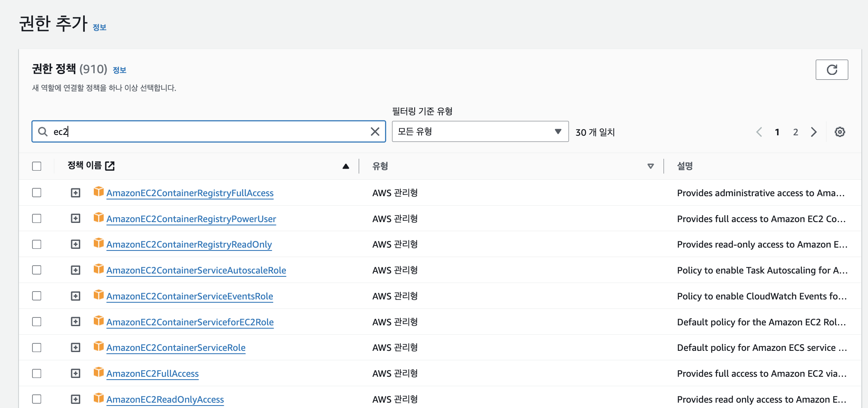868x408 pixels.
Task: Click policy box icon for AmazonEC2ContainerRegistryPowerUser
Action: tap(98, 218)
